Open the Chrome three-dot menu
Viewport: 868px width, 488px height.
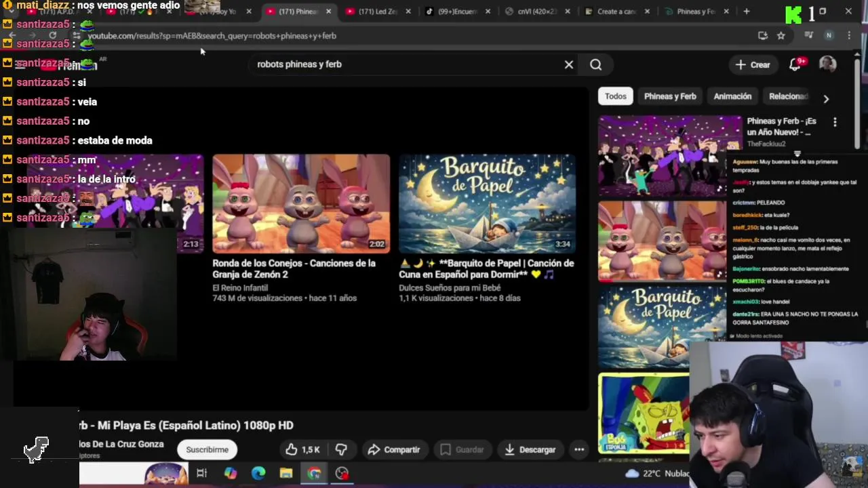click(849, 35)
